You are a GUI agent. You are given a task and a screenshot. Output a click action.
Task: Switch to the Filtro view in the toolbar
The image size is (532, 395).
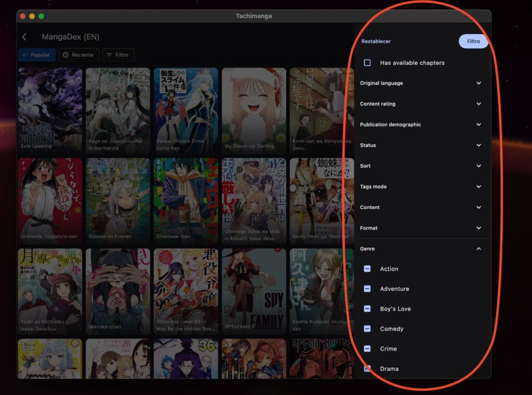tap(473, 41)
